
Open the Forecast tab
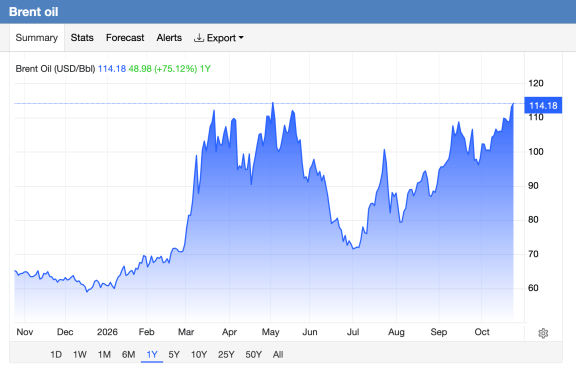pos(125,38)
